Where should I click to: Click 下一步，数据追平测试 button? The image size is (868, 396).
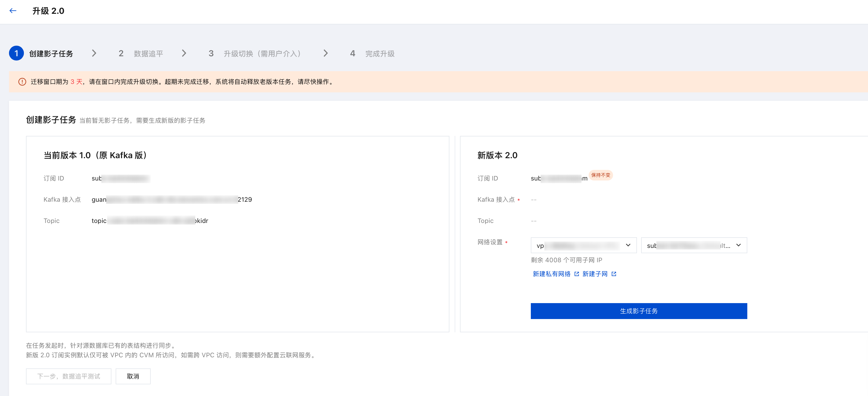(x=69, y=376)
